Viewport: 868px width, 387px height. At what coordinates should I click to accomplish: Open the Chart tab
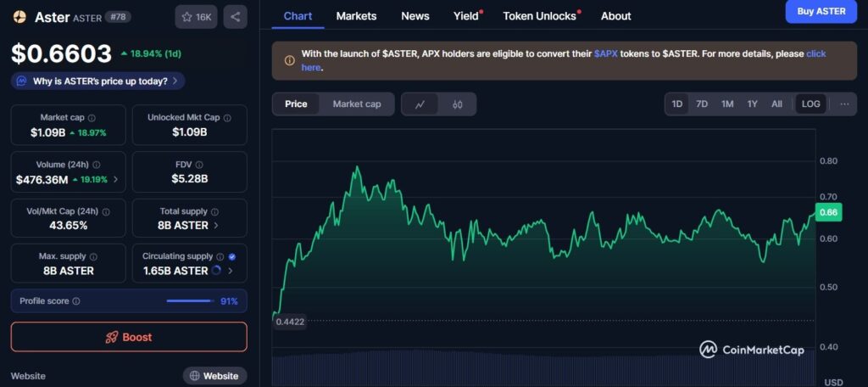pos(298,16)
